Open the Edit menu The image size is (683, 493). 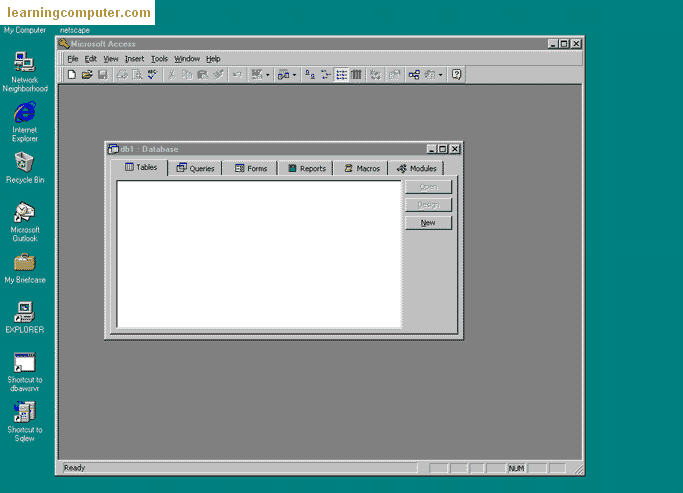[91, 59]
